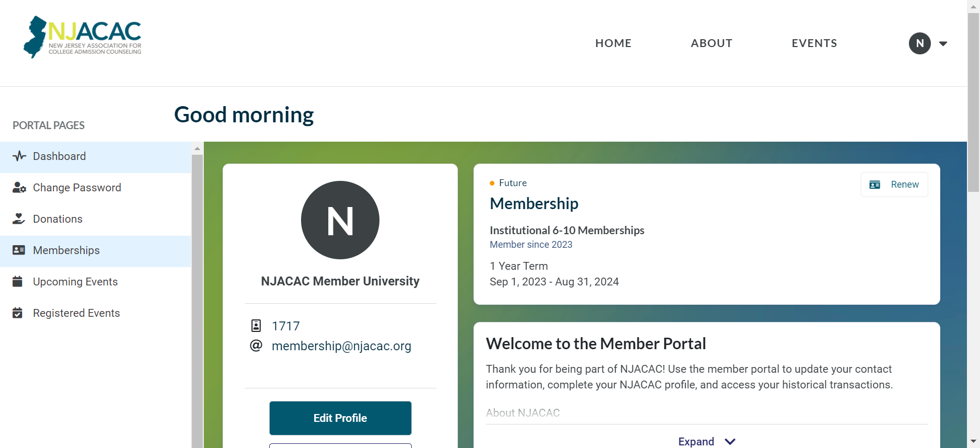Screen dimensions: 980x448
Task: Click the Upcoming Events calendar icon
Action: 18,282
